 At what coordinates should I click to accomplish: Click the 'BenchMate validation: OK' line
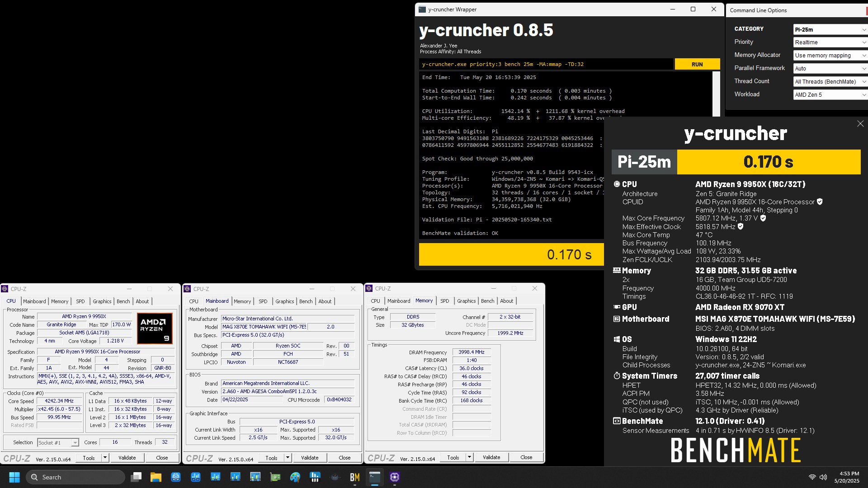pos(460,233)
